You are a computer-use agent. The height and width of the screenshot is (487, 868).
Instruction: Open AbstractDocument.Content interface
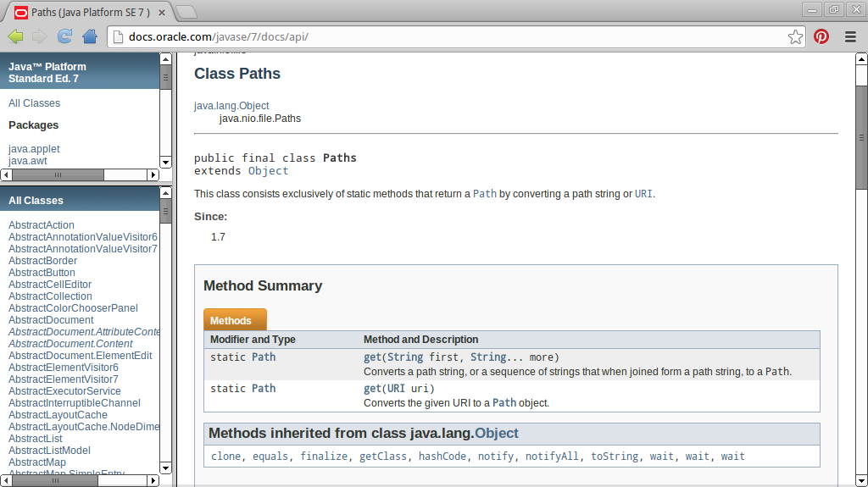pyautogui.click(x=70, y=344)
